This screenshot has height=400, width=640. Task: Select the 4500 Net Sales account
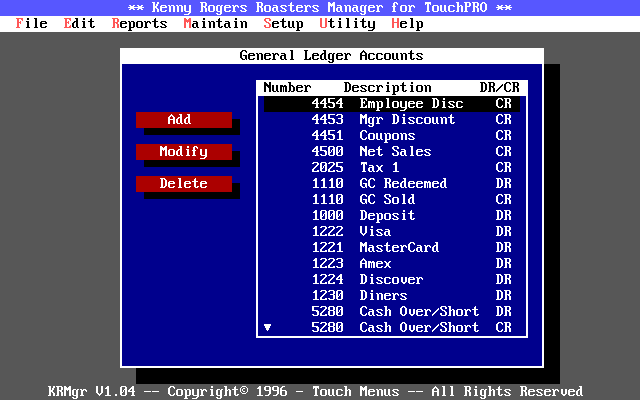392,151
